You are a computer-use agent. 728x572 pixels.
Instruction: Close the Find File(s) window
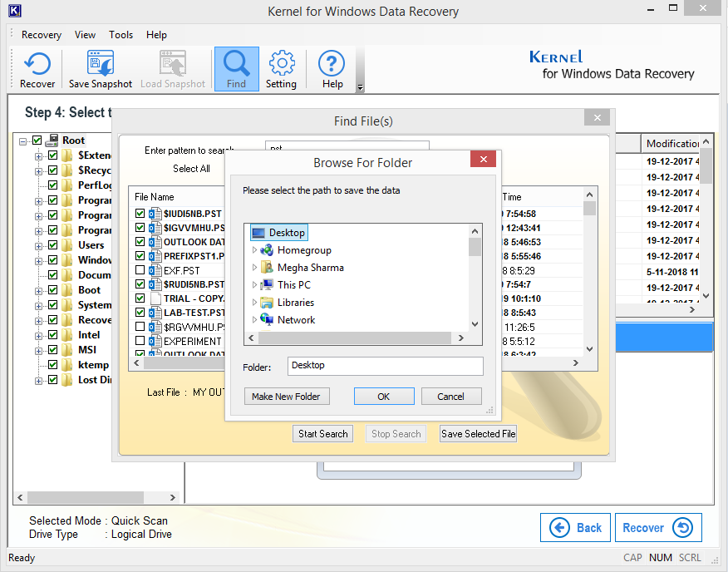598,118
